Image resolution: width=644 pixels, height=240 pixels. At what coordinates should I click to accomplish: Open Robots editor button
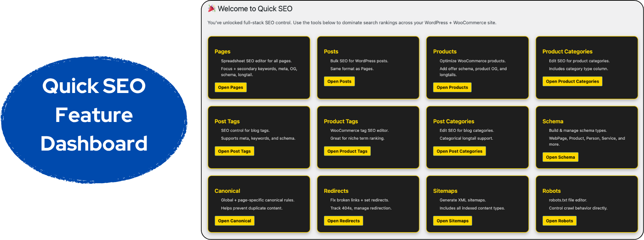pos(560,221)
